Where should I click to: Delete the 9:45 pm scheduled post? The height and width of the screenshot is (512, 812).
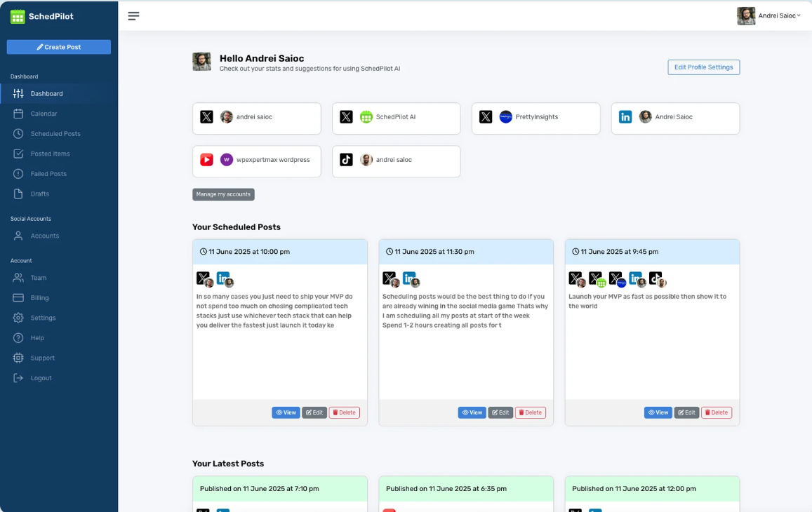[x=716, y=412]
